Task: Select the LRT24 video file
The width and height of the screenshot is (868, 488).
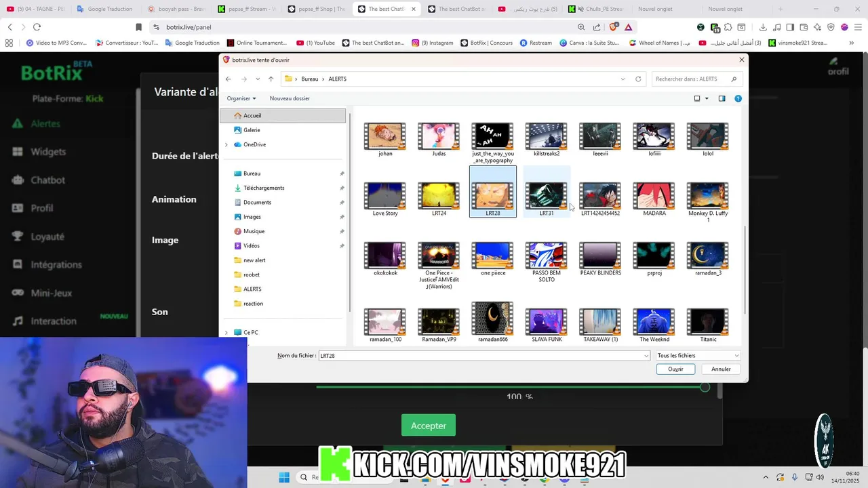Action: 439,199
